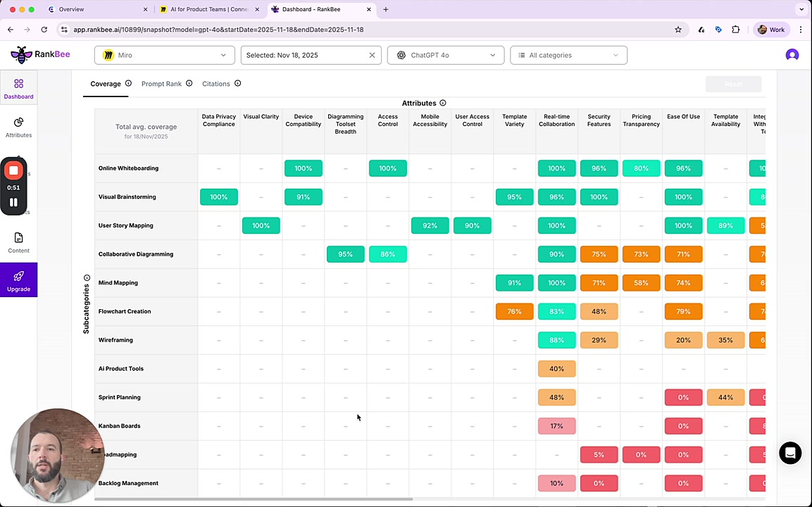812x507 pixels.
Task: Open the Content sidebar icon
Action: pos(18,242)
